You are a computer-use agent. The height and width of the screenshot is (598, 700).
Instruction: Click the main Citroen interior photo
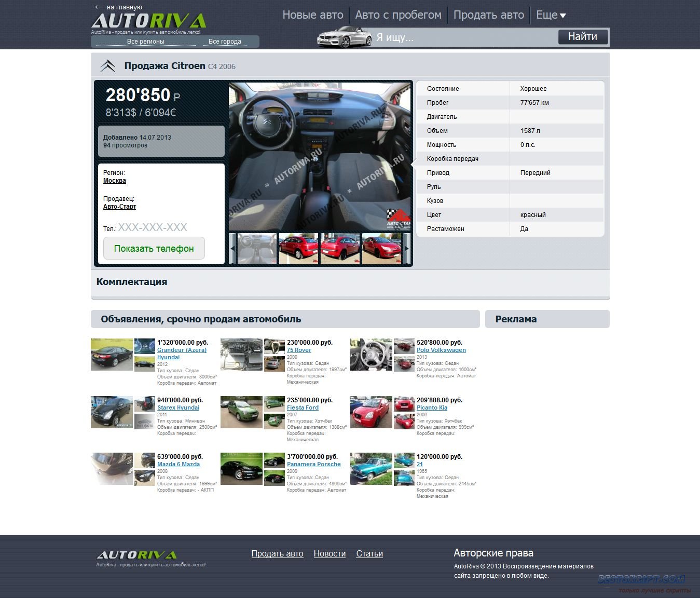click(x=320, y=157)
